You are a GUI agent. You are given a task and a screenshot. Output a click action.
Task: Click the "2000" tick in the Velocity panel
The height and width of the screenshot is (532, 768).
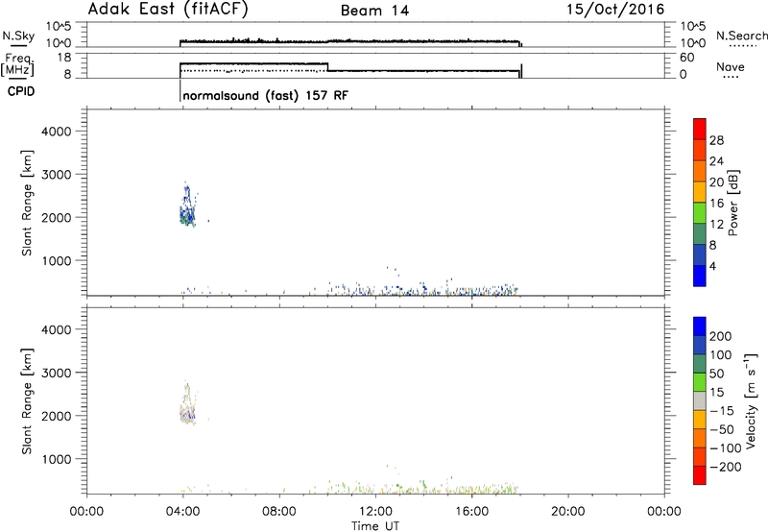[57, 416]
